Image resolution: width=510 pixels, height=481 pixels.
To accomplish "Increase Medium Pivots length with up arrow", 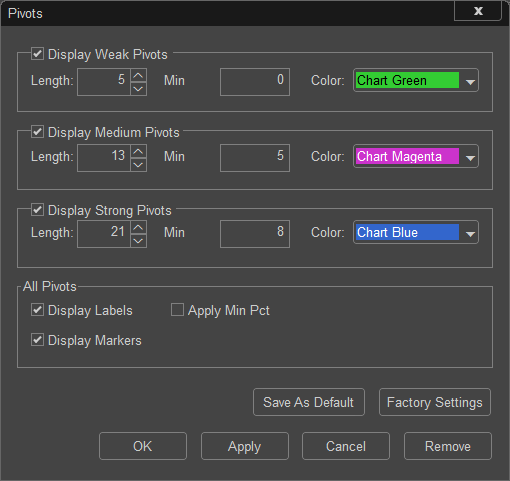I will click(138, 151).
